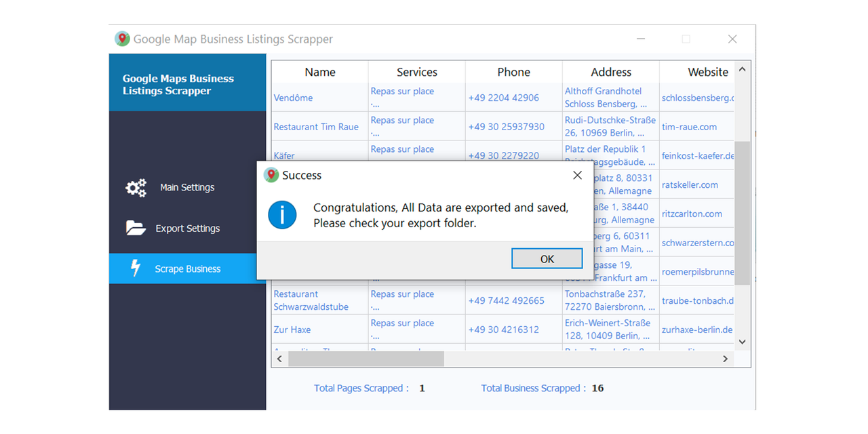
Task: Open Export Settings in sidebar
Action: 188,229
